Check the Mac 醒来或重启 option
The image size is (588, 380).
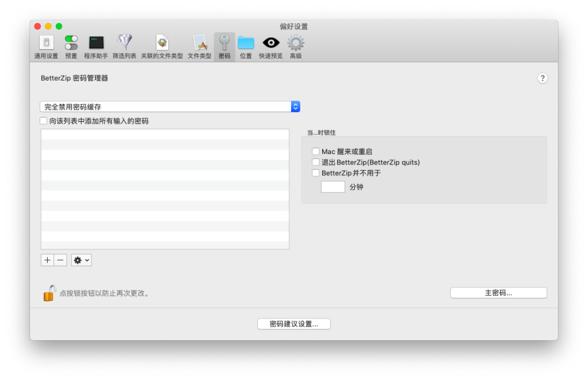pos(315,151)
